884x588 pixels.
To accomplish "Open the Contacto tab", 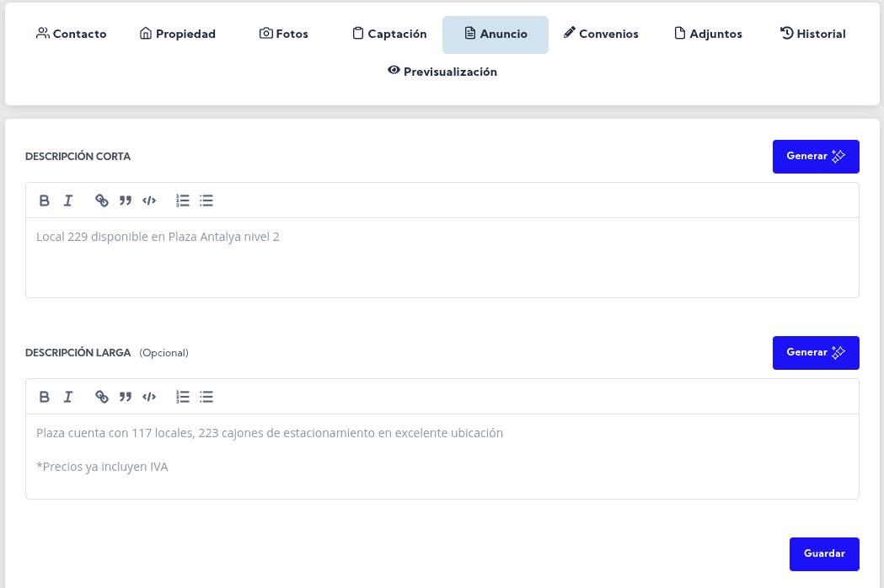I will tap(72, 35).
